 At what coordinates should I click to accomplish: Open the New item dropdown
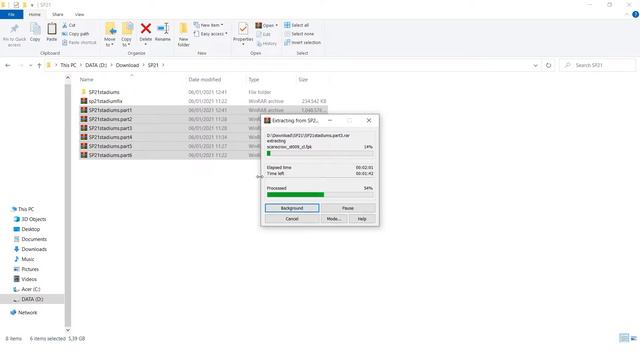209,25
